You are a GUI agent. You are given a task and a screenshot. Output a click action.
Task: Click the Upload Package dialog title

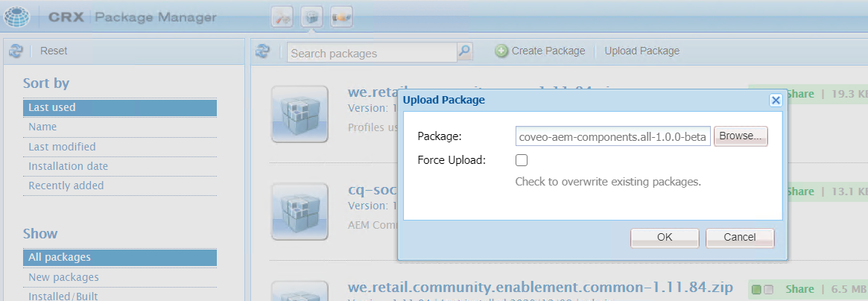coord(443,100)
